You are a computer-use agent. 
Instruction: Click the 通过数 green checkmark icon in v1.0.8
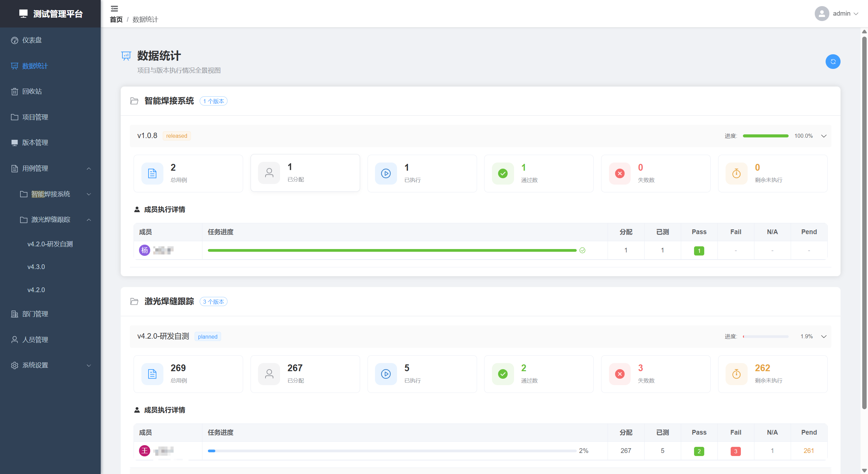click(502, 173)
